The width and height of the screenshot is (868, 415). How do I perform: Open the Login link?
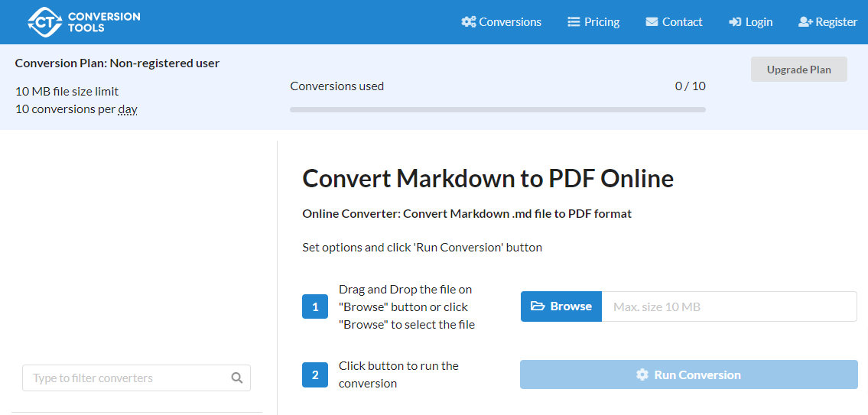click(x=751, y=22)
